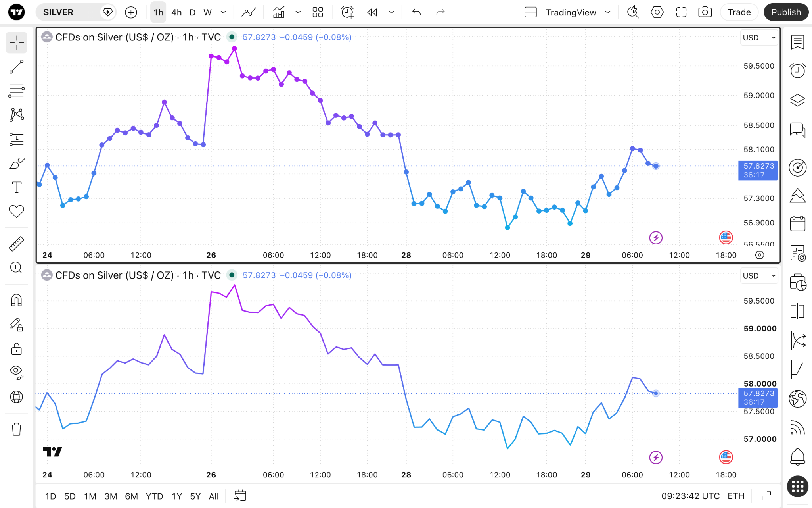812x508 pixels.
Task: Expand the indicators favorites dropdown arrow
Action: click(x=298, y=12)
